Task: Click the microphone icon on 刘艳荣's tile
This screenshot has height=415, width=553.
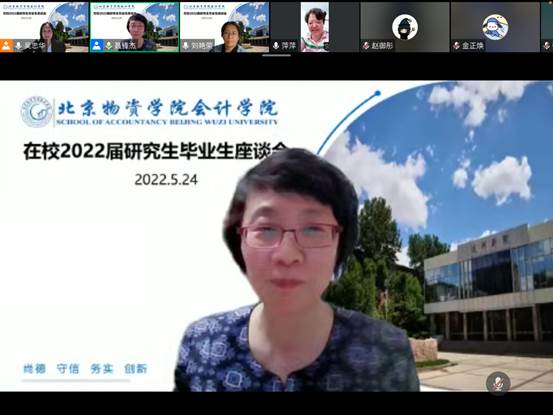Action: 186,46
